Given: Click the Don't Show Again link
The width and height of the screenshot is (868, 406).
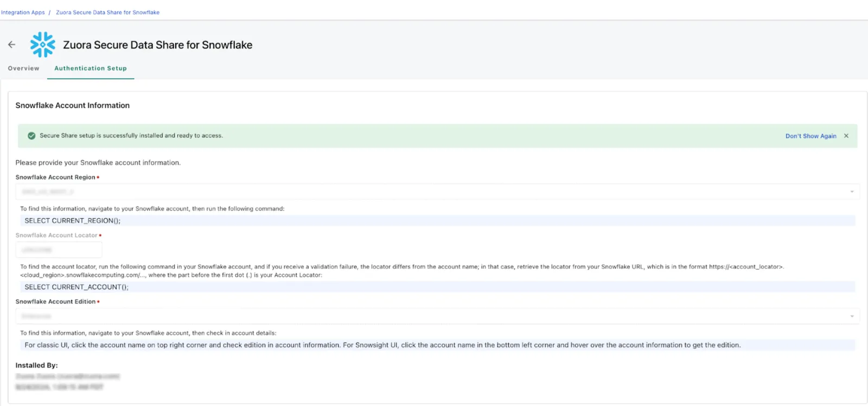Looking at the screenshot, I should [x=811, y=136].
